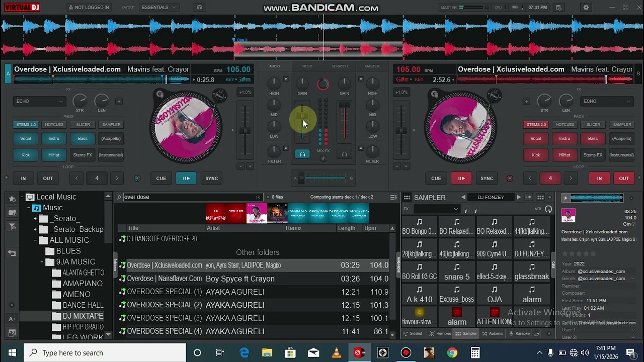Click the back arrow icon in browser sidebar

[x=12, y=253]
